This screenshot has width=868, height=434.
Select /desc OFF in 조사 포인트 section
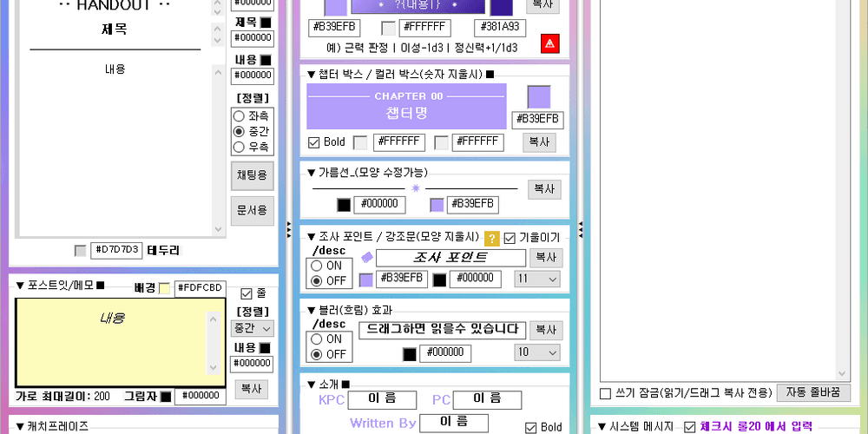click(317, 280)
